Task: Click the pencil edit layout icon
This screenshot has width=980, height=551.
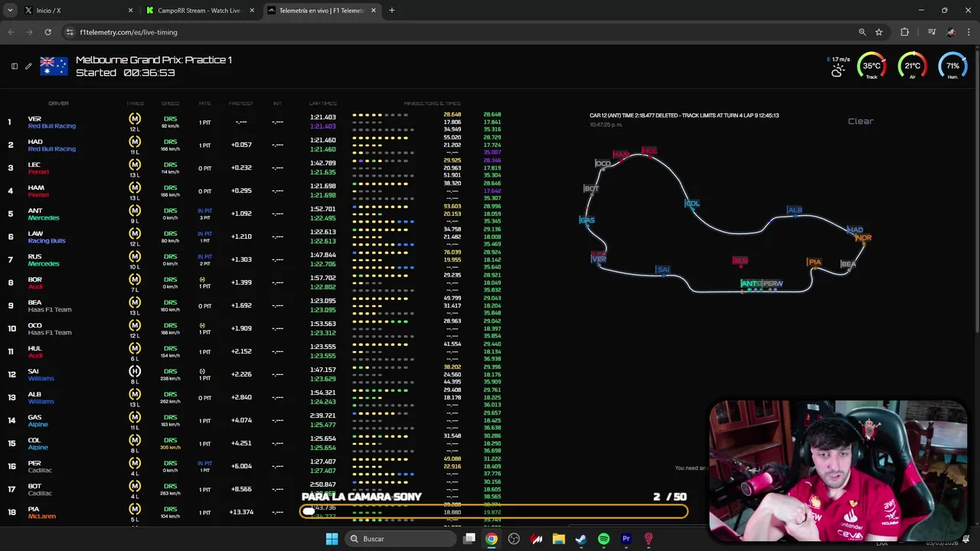Action: (28, 67)
